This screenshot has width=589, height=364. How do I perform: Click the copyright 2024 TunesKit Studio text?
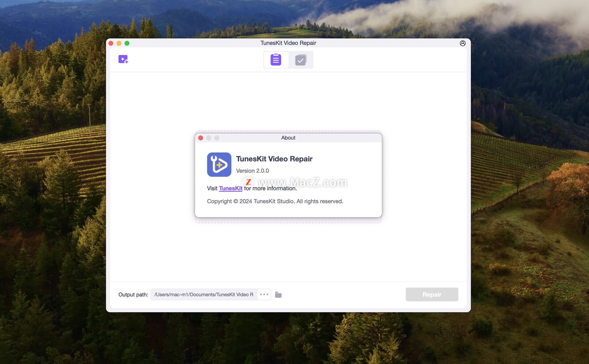(275, 201)
